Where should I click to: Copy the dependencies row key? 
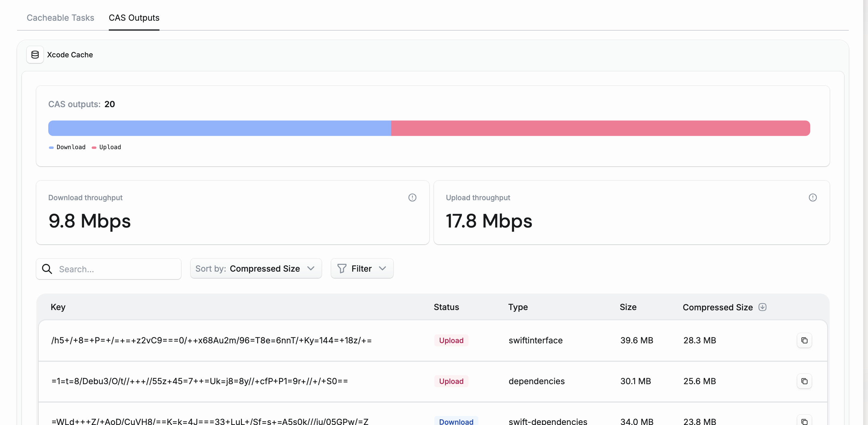(x=804, y=381)
